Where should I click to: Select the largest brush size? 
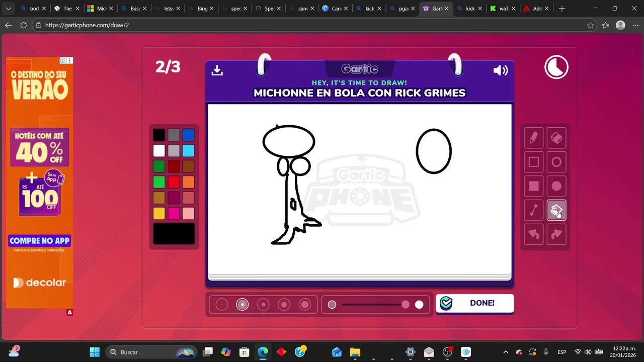[305, 304]
